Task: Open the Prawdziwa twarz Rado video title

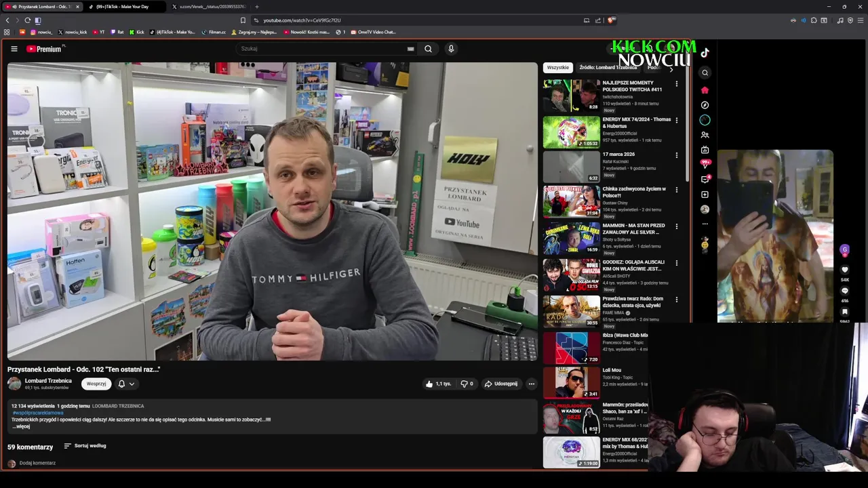Action: [x=633, y=302]
